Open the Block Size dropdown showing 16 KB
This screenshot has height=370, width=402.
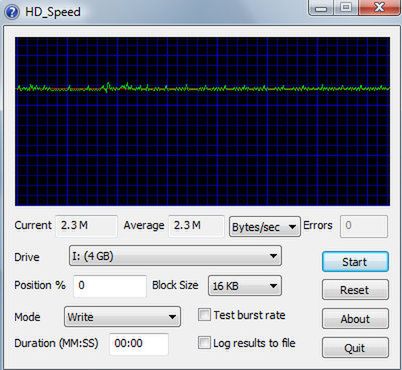[x=245, y=285]
